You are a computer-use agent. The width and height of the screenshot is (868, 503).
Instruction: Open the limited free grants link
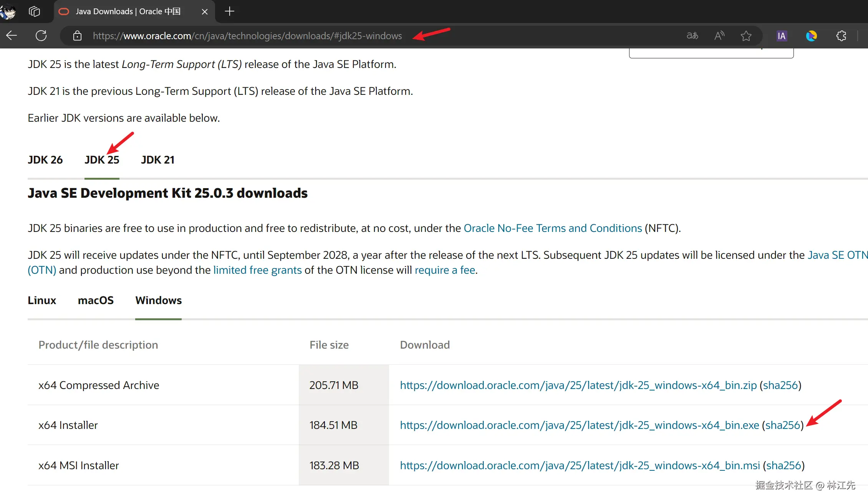257,270
